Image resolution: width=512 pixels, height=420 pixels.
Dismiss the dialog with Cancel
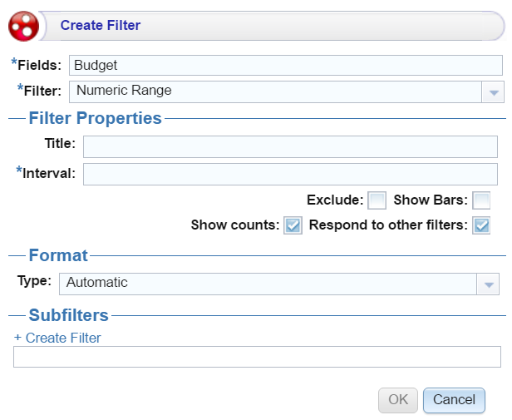pos(454,400)
